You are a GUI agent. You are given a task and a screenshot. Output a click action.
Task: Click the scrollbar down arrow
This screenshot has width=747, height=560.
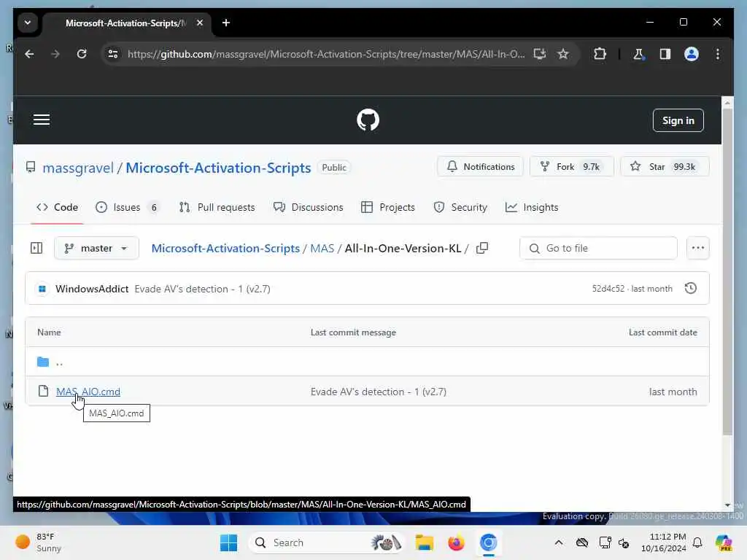[727, 505]
